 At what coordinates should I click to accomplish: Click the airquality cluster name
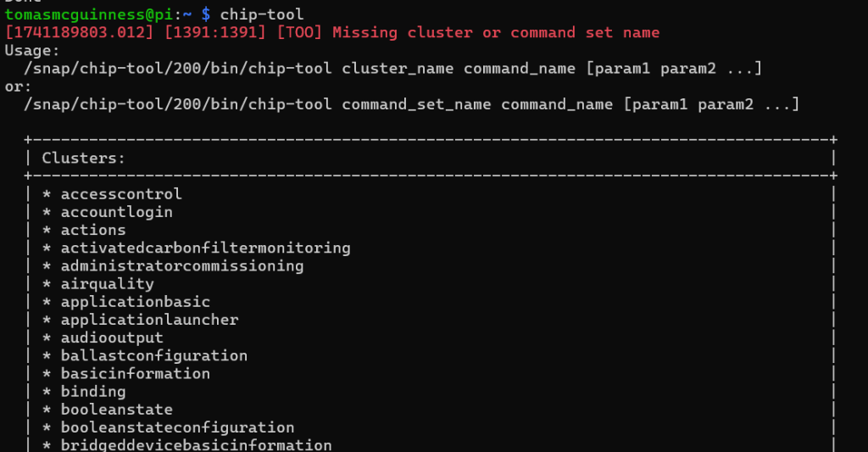click(107, 283)
